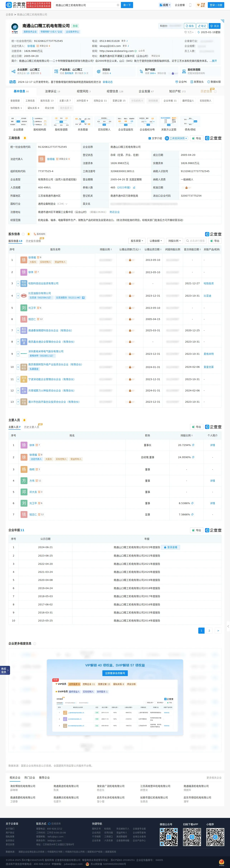Open the 文字介绍 toggle in 工商信息
Viewport: 230px width, 868px height.
coord(155,138)
